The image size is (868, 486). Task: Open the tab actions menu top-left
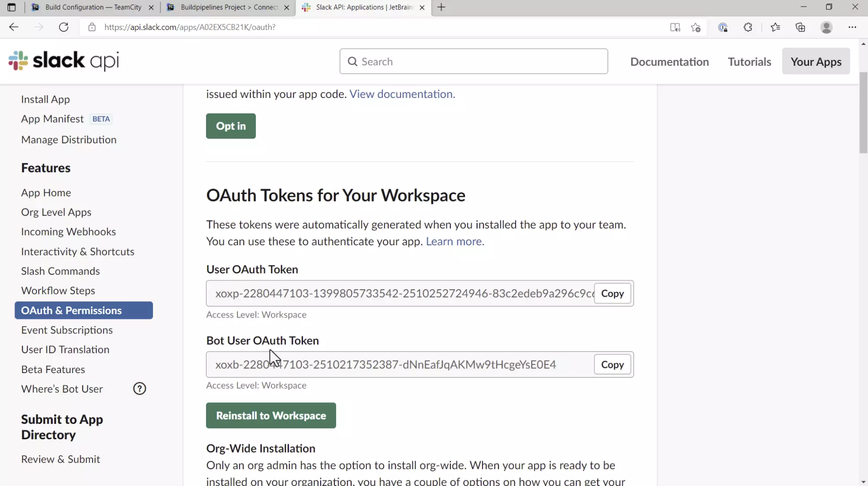(x=11, y=7)
